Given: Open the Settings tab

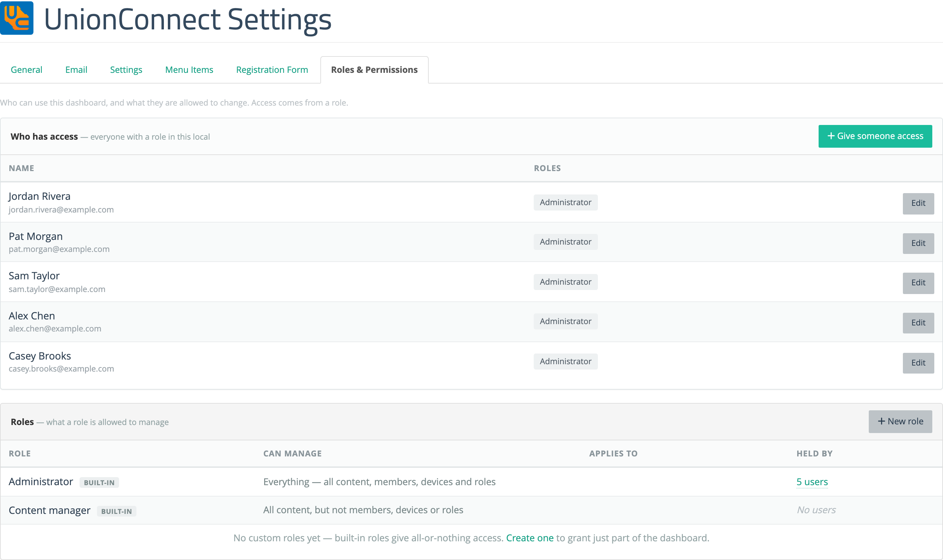Looking at the screenshot, I should (x=126, y=70).
